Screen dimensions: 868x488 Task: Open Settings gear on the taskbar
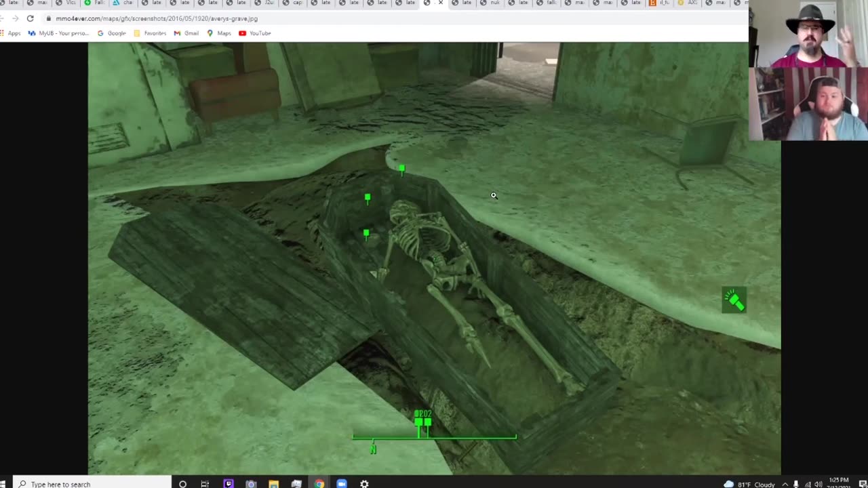pyautogui.click(x=364, y=484)
